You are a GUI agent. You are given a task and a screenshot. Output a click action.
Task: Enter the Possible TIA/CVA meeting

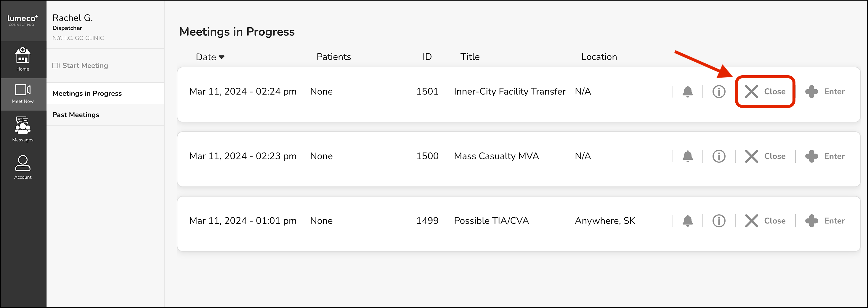825,221
